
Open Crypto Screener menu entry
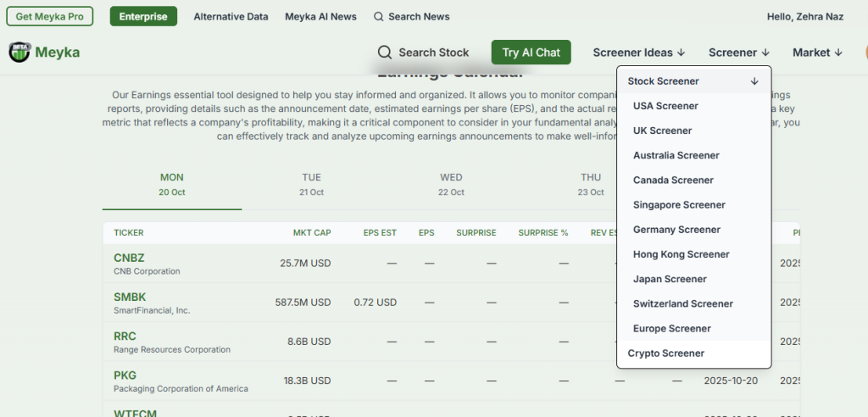click(x=665, y=353)
